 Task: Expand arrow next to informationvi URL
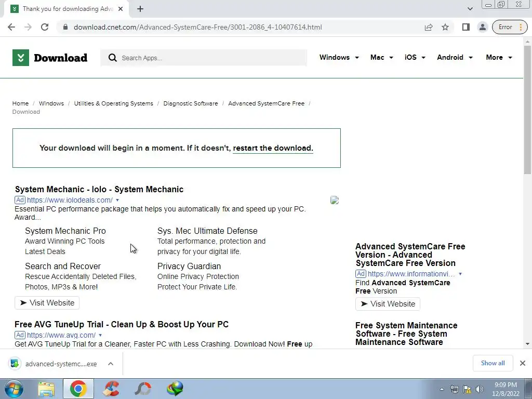[460, 274]
